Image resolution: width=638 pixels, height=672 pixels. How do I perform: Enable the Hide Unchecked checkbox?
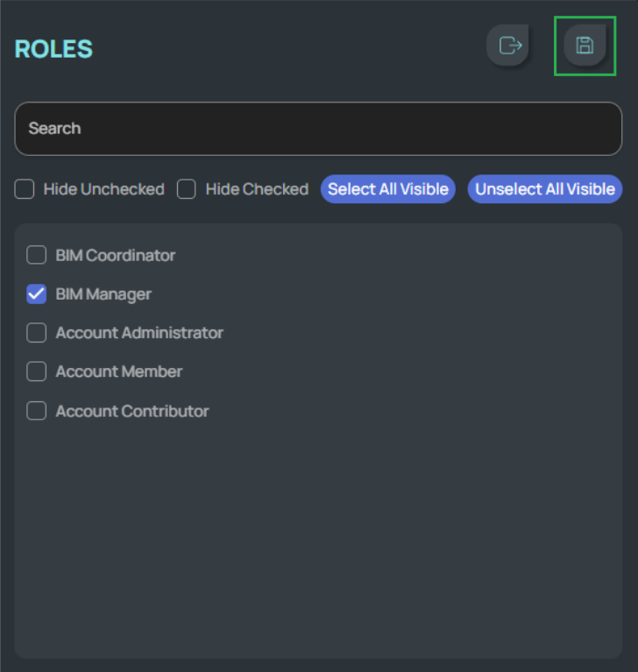(x=25, y=189)
